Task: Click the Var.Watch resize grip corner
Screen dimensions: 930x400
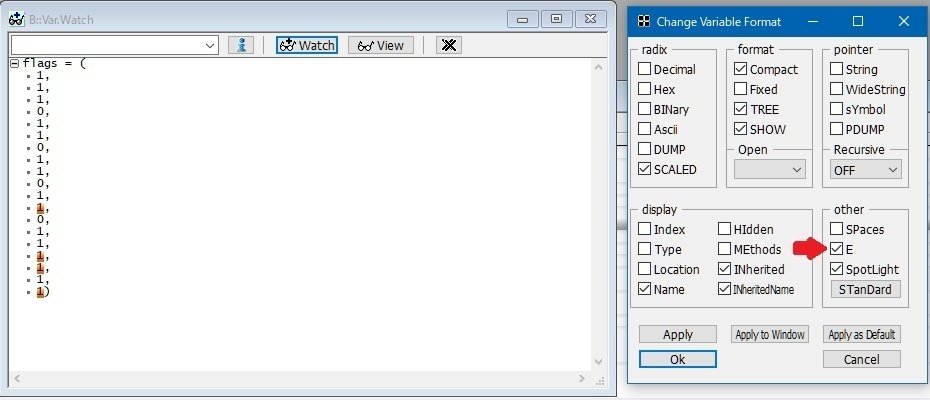Action: (600, 380)
